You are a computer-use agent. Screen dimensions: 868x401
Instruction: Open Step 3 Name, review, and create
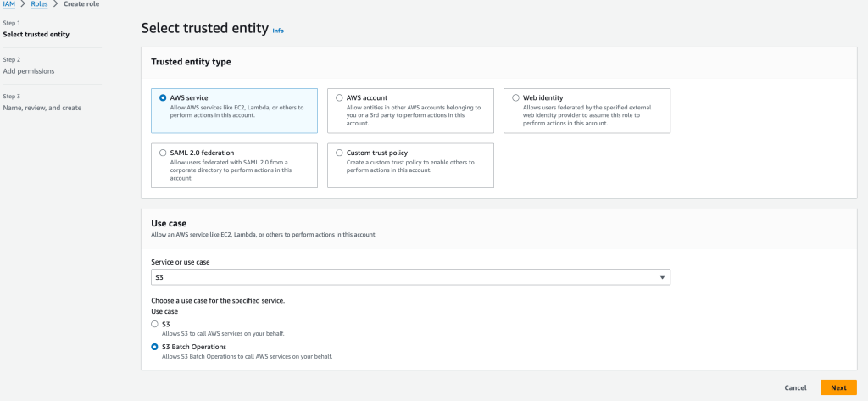[x=42, y=108]
